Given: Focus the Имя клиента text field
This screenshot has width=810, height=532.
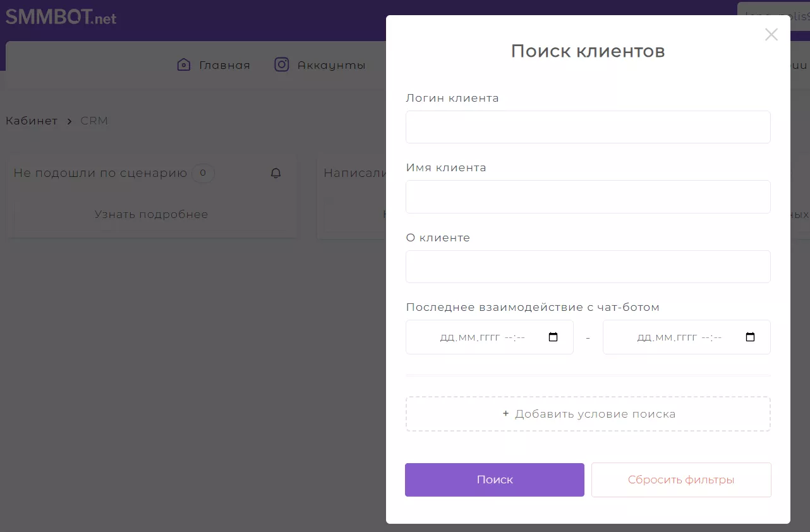Looking at the screenshot, I should point(588,196).
